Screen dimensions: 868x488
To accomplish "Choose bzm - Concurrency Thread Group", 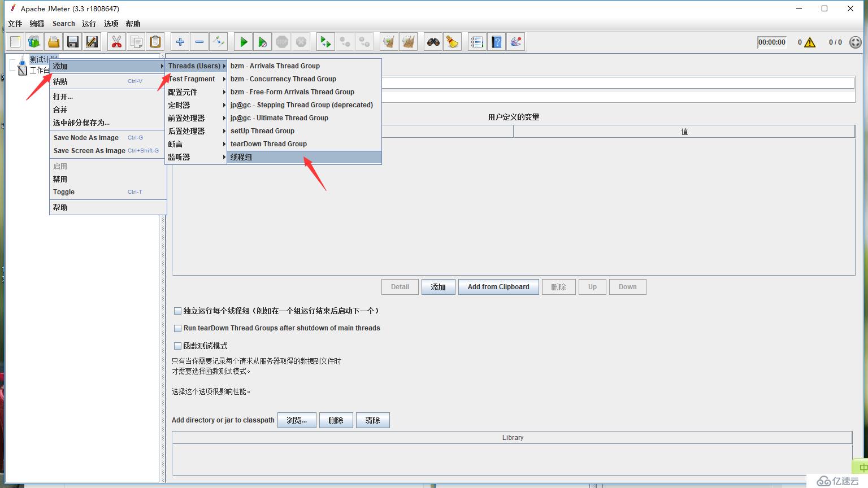I will (x=305, y=79).
